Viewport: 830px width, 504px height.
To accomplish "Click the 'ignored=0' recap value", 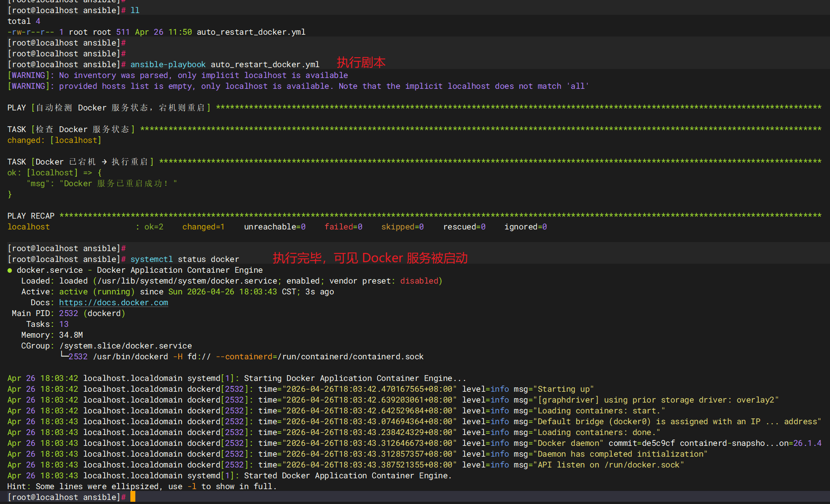I will pos(526,227).
